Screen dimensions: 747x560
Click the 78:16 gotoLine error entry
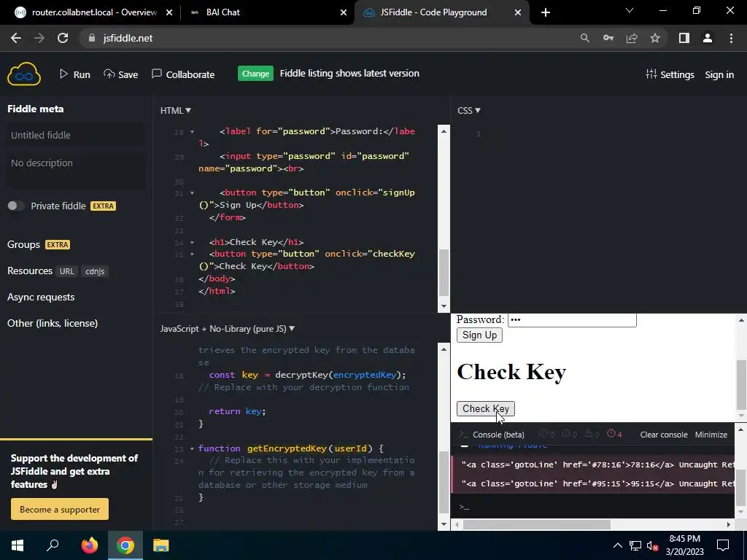pyautogui.click(x=592, y=464)
